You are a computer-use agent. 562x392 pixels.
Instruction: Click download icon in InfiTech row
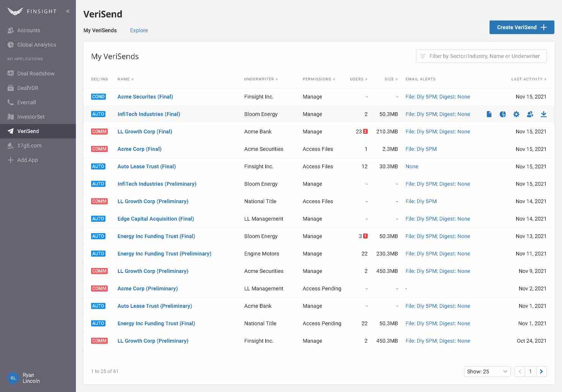544,114
